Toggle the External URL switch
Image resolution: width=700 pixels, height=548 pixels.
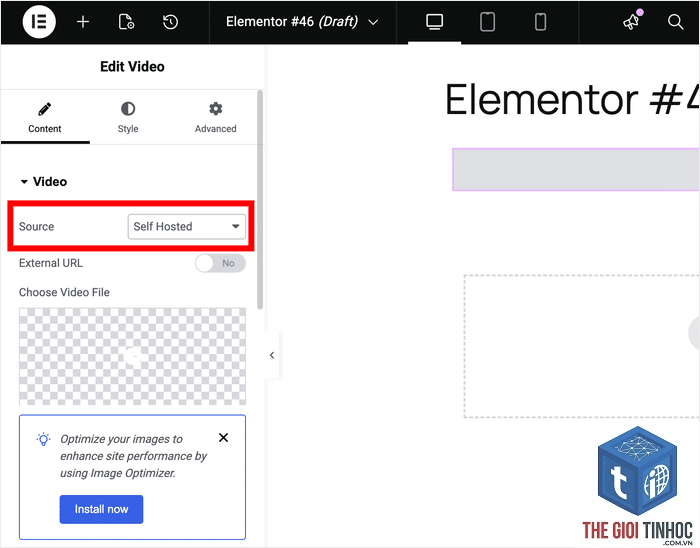pos(220,263)
